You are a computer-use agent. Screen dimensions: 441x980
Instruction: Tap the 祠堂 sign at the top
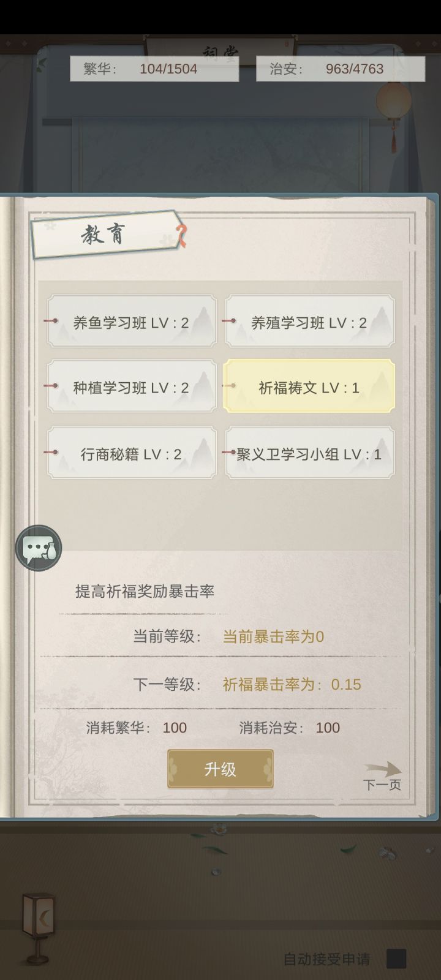pyautogui.click(x=221, y=48)
